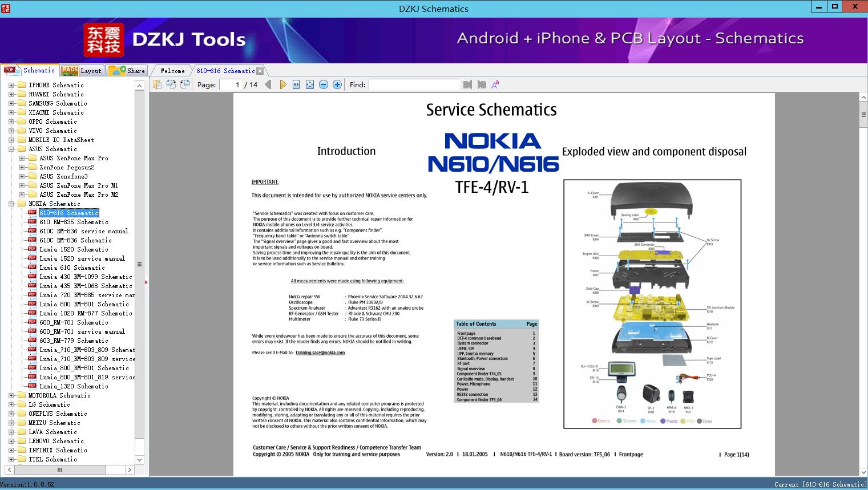Image resolution: width=868 pixels, height=490 pixels.
Task: Collapse the NOKIA Schematic folder
Action: 10,204
